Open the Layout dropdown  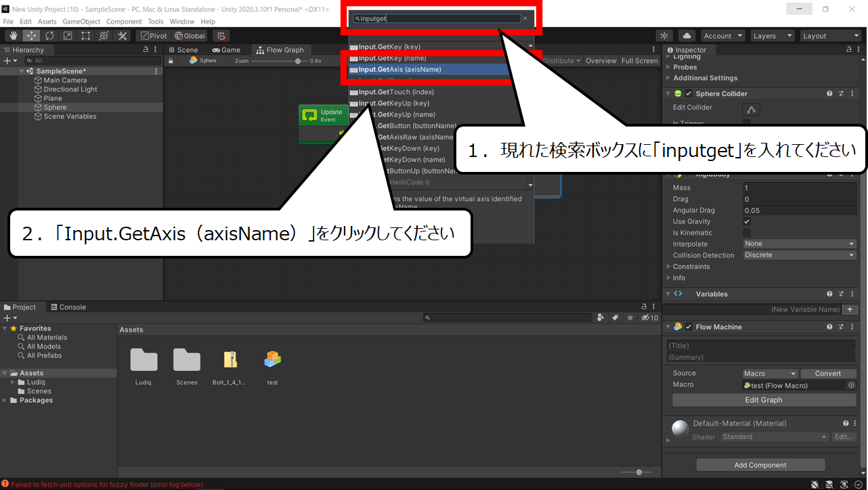click(830, 36)
